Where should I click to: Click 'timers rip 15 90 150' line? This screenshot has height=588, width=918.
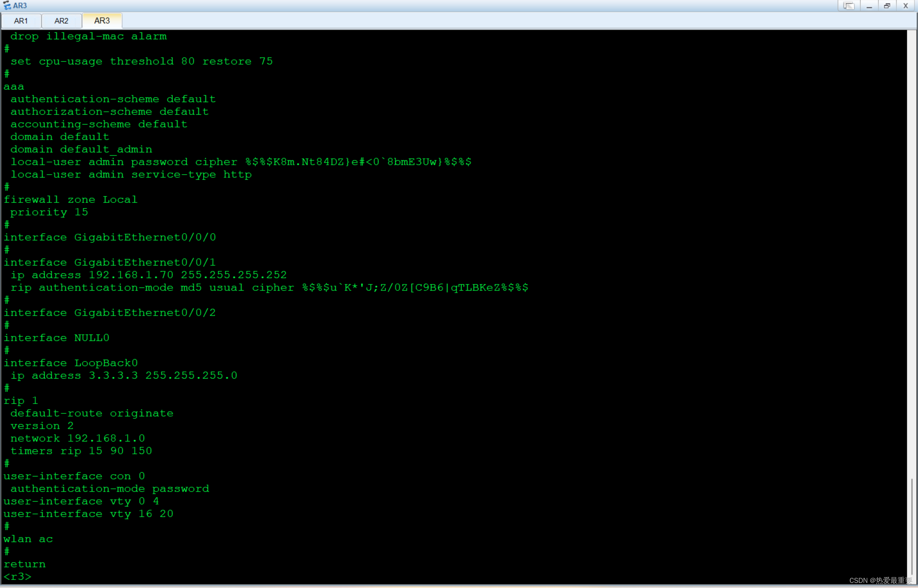(x=81, y=451)
